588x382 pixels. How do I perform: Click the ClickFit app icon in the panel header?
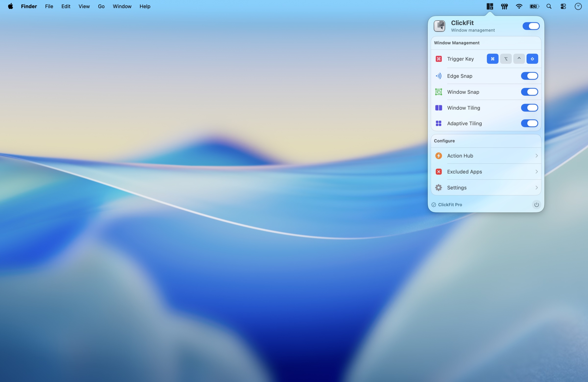[x=440, y=26]
